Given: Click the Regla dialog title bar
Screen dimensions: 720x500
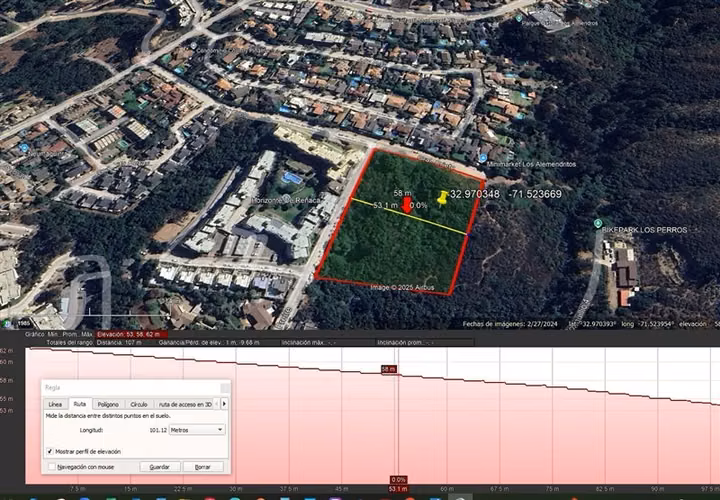Looking at the screenshot, I should pos(135,388).
